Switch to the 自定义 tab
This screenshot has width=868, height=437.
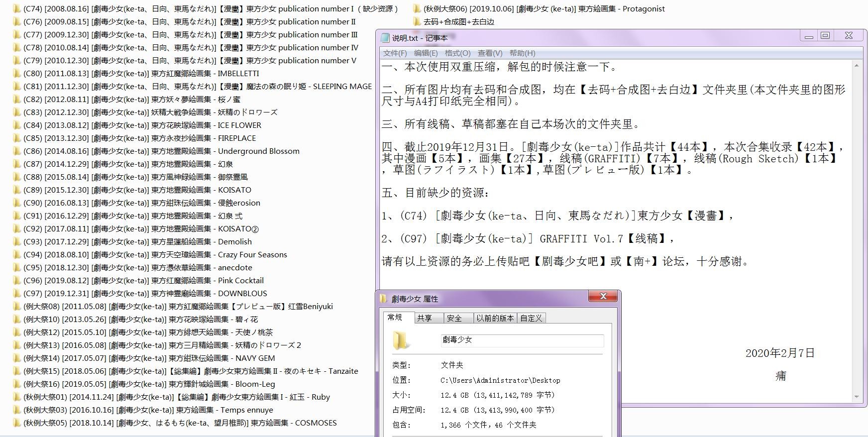[531, 318]
